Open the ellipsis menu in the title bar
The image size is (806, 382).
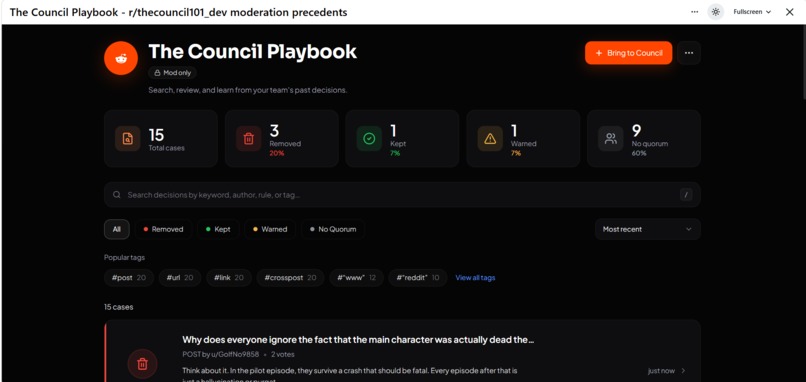tap(694, 12)
